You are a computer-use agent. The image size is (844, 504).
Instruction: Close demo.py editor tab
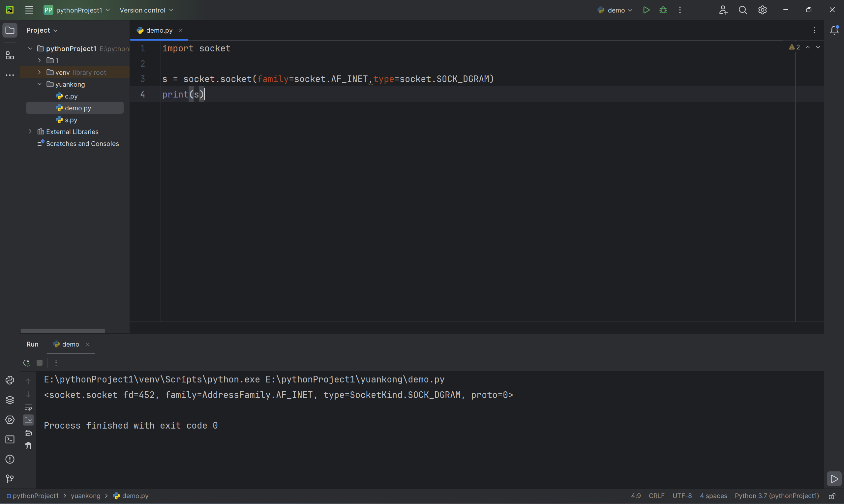click(181, 30)
